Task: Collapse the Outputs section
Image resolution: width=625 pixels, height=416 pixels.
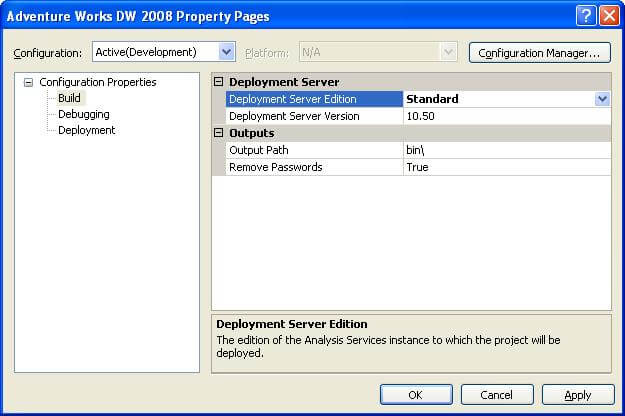Action: point(218,133)
